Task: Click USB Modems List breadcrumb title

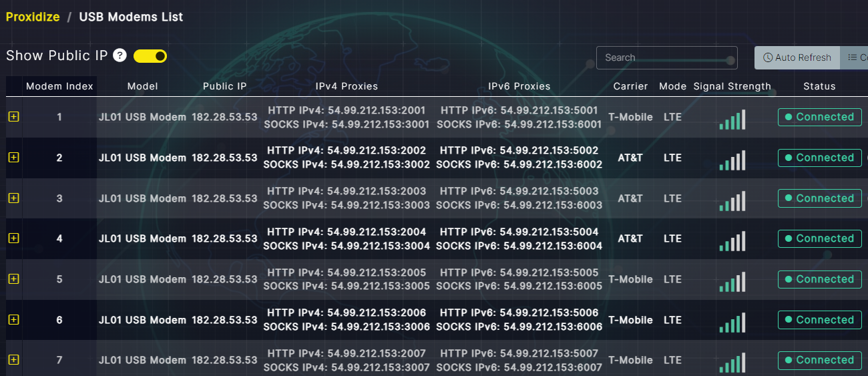Action: [x=131, y=17]
